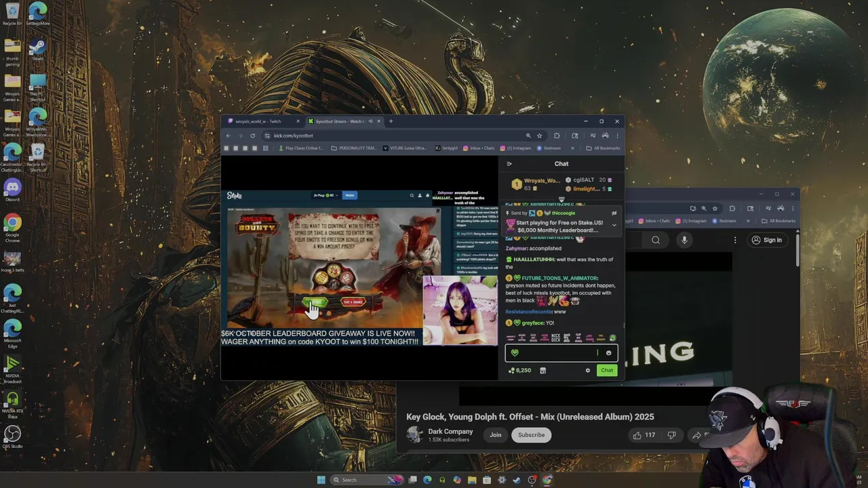The image size is (868, 488).
Task: Click the YouTube search magnifier button
Action: (656, 240)
